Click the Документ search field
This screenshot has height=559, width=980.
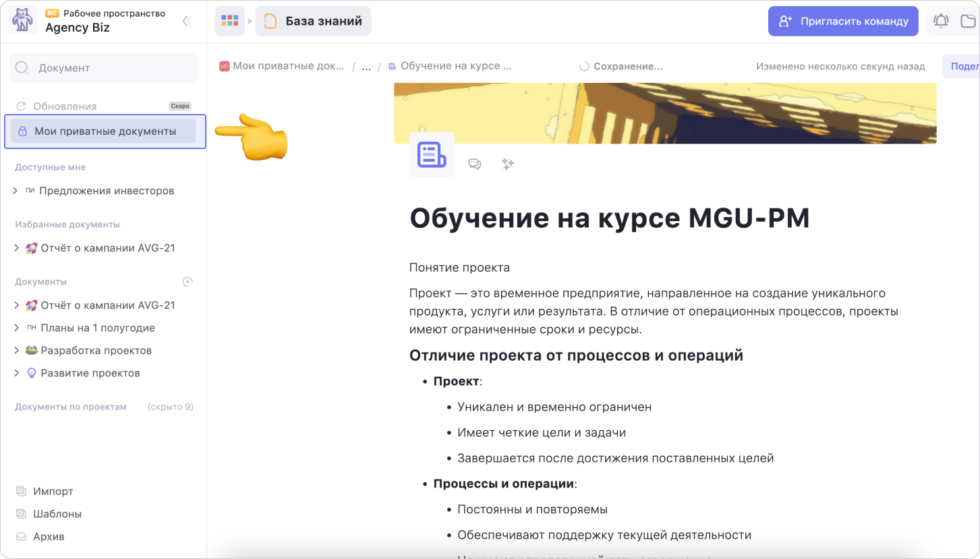(103, 68)
